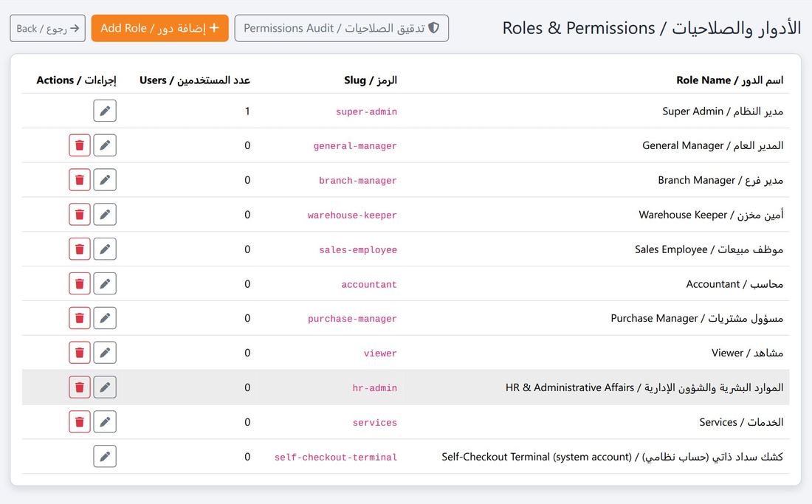Click the hr-admin slug
812x504 pixels.
(x=375, y=388)
